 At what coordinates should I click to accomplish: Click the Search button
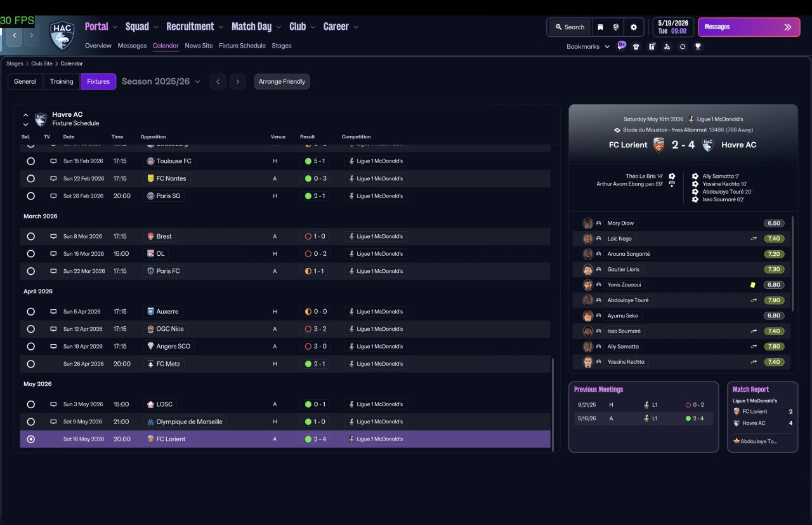click(x=570, y=27)
